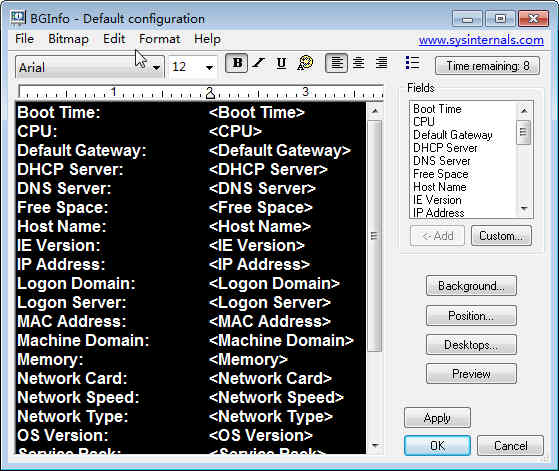Select Host Name in Fields list

click(440, 187)
